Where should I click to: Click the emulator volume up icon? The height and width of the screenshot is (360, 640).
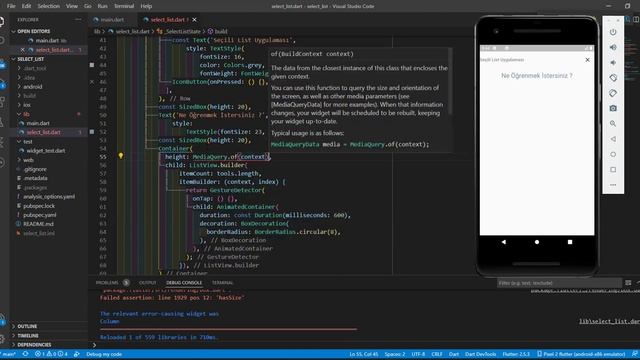613,47
